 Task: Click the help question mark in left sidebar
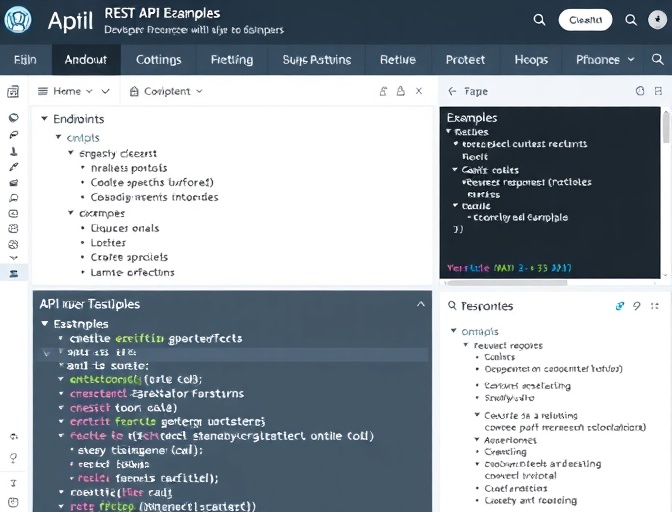point(13,457)
